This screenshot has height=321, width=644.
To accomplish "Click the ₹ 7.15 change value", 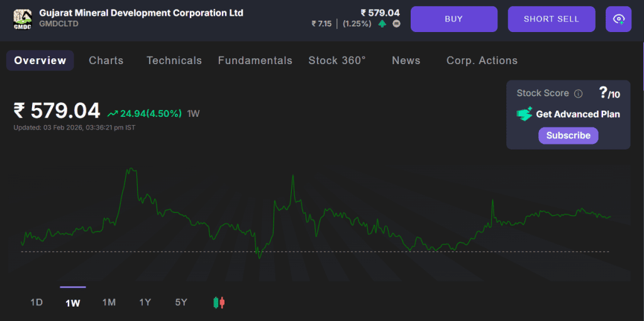I will [x=321, y=24].
